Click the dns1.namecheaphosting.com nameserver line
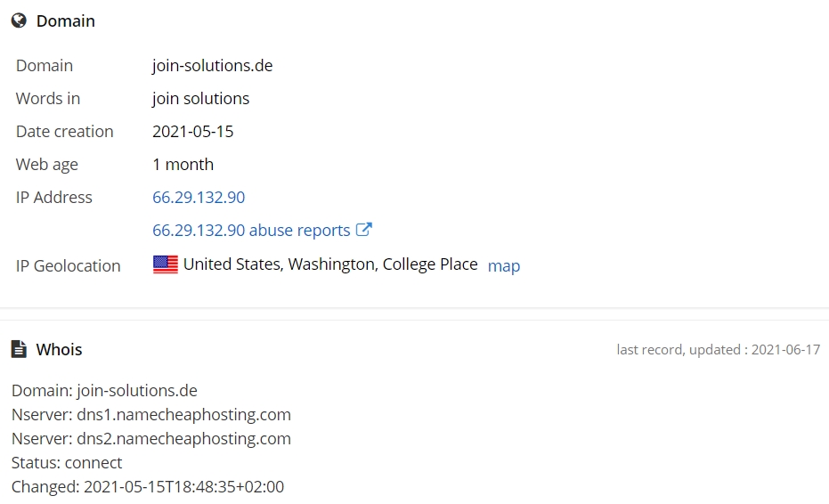 [x=151, y=415]
